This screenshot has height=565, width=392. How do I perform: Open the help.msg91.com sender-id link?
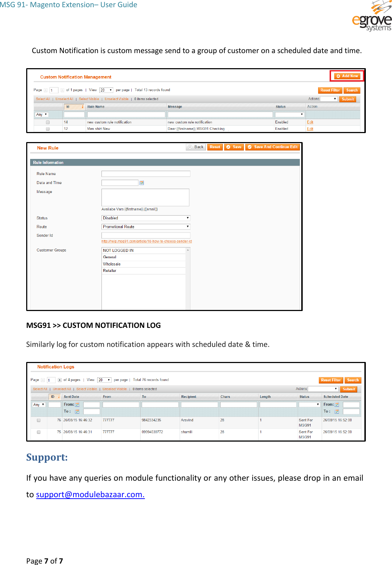tap(147, 241)
